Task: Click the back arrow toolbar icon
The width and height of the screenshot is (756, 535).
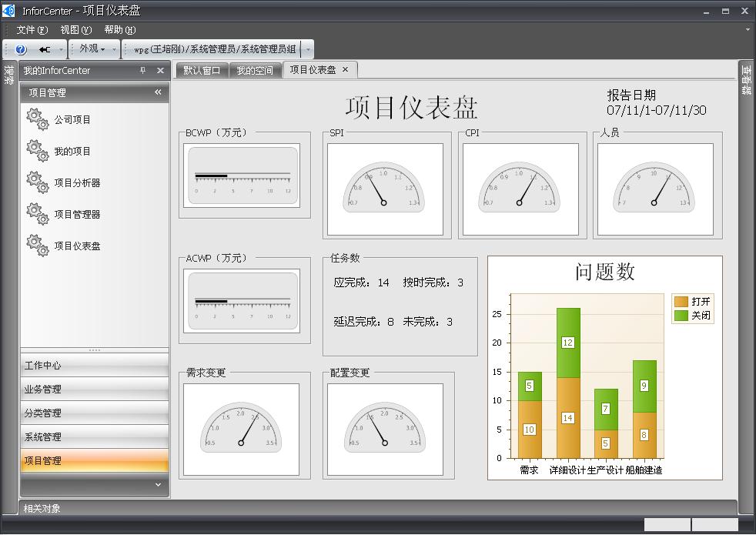Action: pos(45,49)
